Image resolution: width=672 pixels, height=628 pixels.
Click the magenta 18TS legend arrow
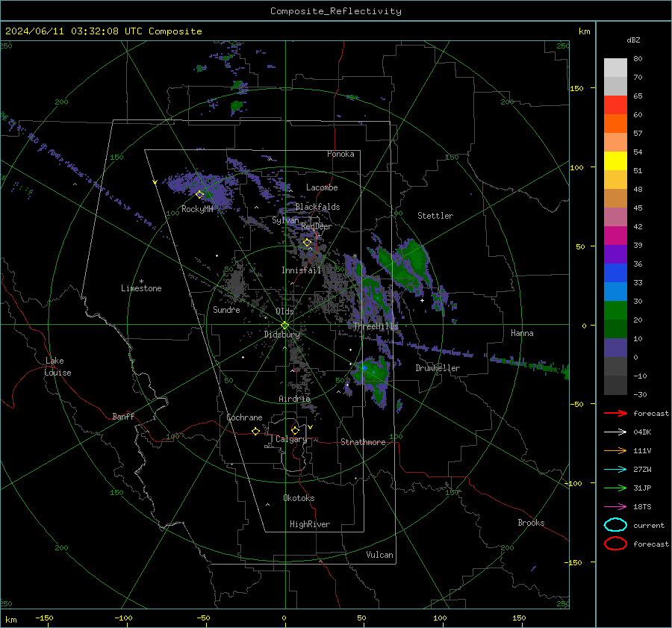click(x=615, y=507)
